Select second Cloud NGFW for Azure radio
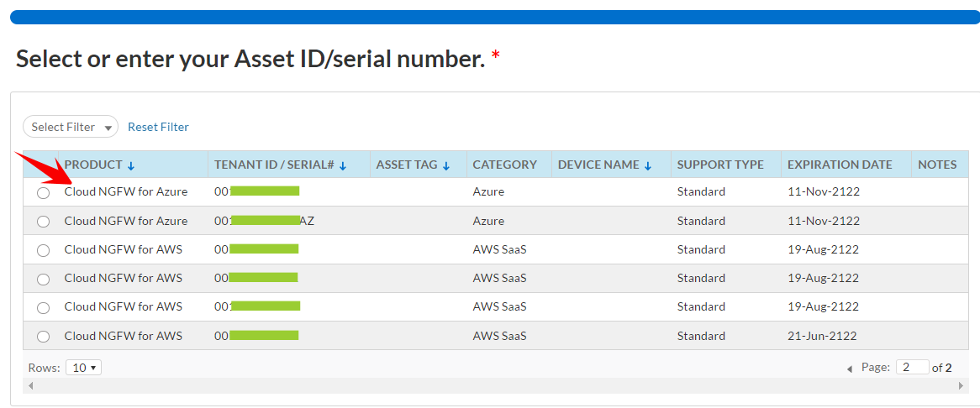980x408 pixels. [44, 222]
